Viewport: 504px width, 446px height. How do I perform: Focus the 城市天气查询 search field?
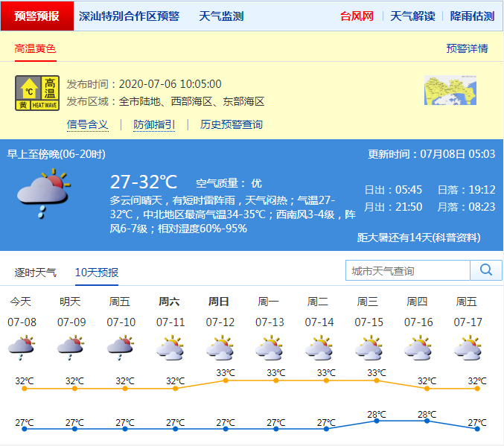pyautogui.click(x=408, y=270)
